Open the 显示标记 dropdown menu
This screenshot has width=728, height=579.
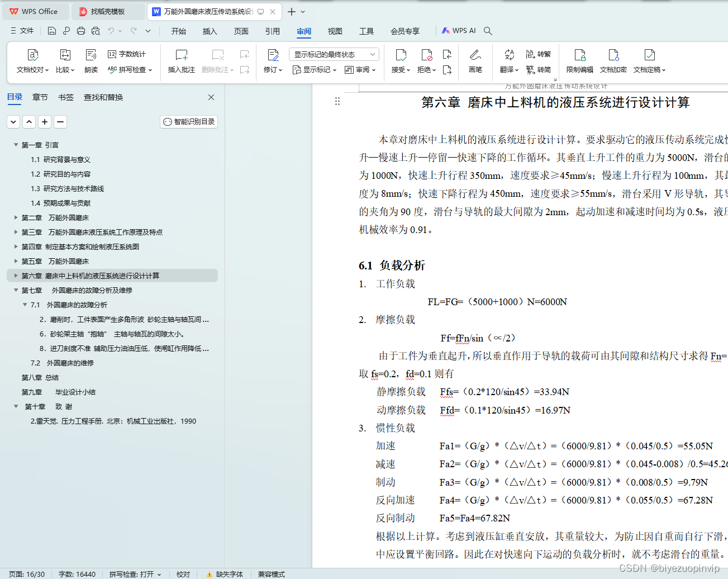(x=315, y=70)
